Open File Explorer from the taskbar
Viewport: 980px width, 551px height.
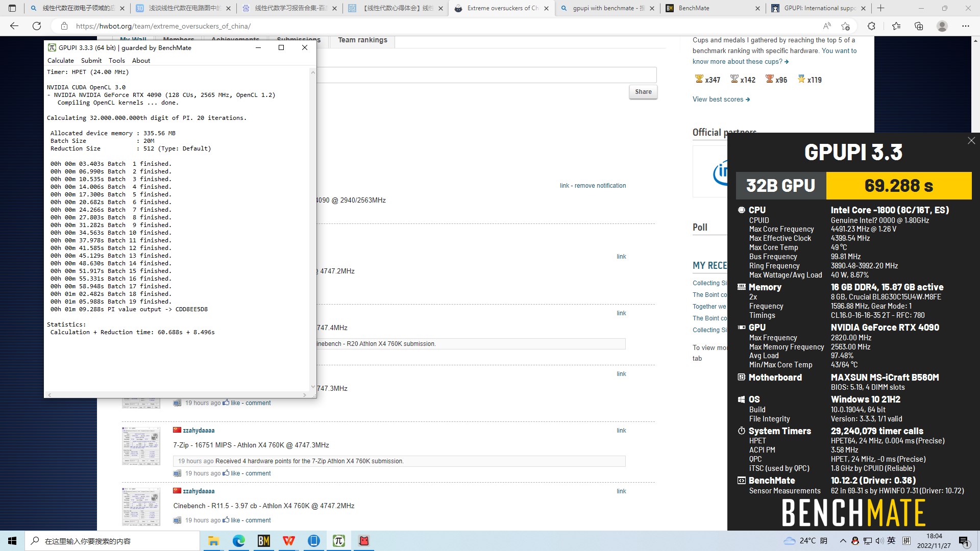pyautogui.click(x=213, y=541)
